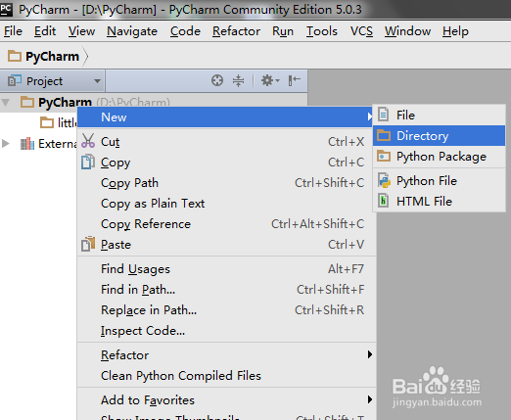Viewport: 511px width, 420px height.
Task: Choose Refactor in the context menu
Action: pos(226,354)
